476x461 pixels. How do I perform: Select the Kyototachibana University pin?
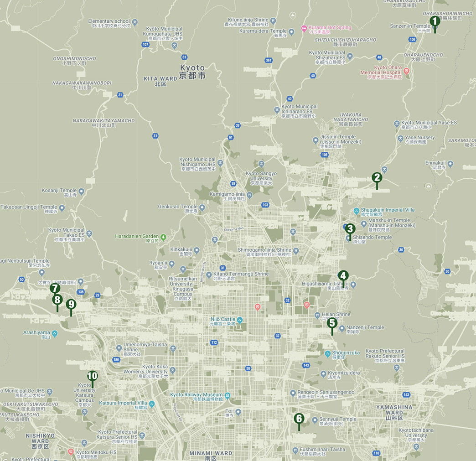click(x=416, y=446)
